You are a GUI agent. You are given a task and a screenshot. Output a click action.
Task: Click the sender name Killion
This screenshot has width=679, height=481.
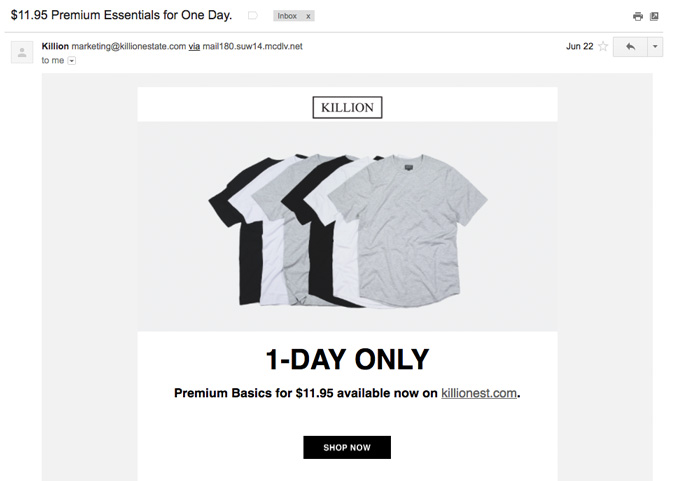coord(55,46)
